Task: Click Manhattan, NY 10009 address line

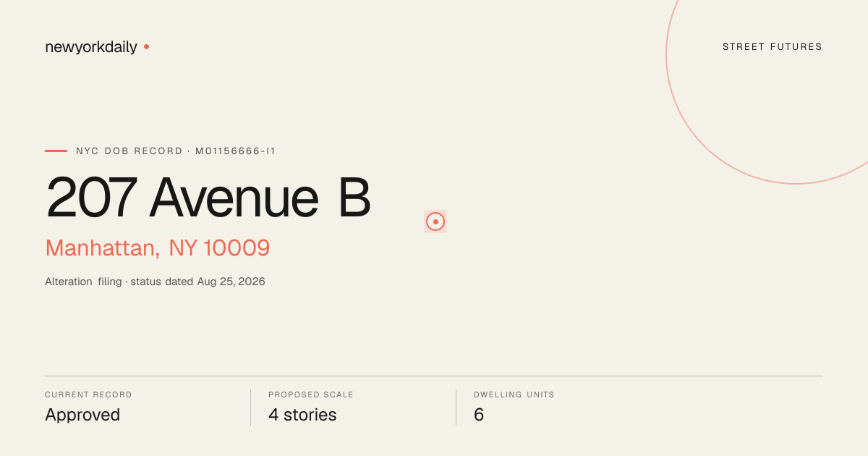Action: (x=158, y=248)
